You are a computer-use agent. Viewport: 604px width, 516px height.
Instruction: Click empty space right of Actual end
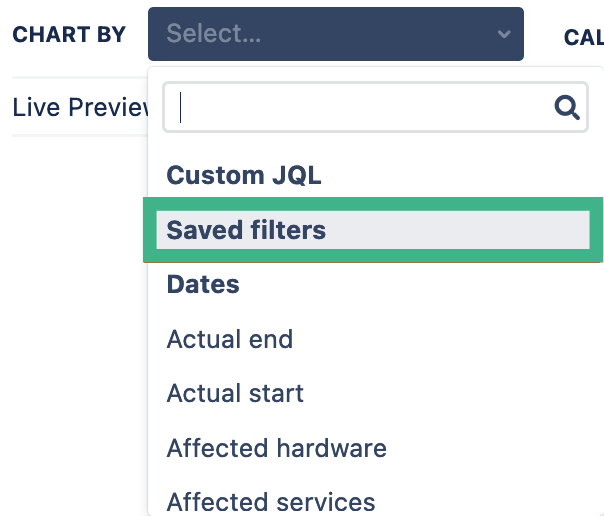coord(450,339)
